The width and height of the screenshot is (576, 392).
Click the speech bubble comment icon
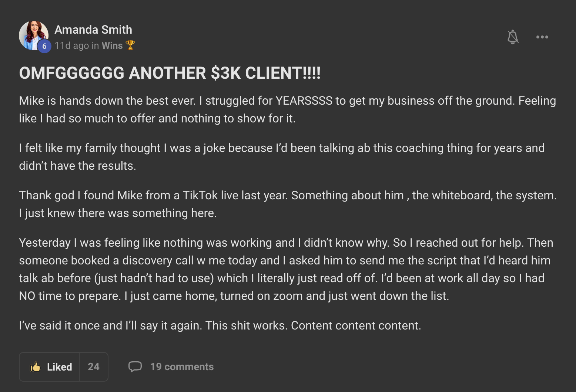(135, 366)
